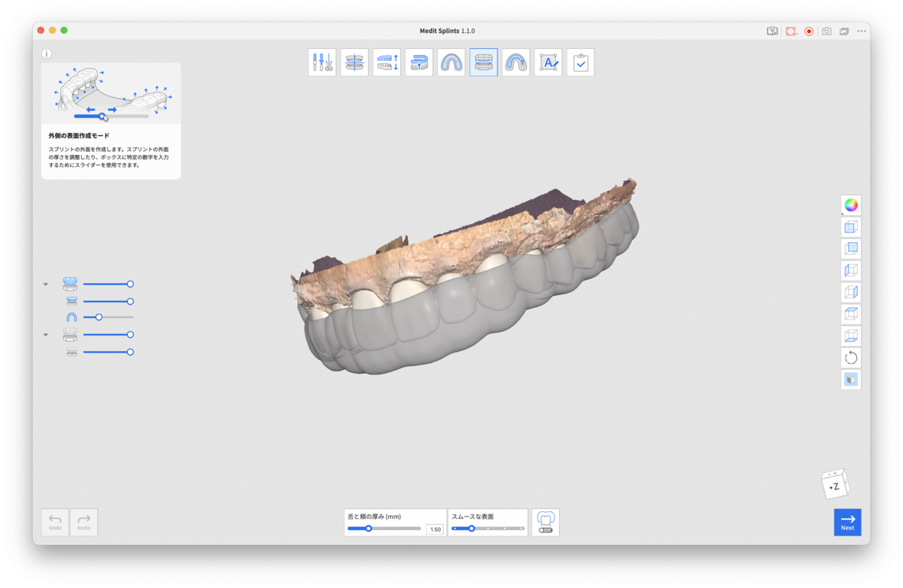Open the color palette in the right sidebar
This screenshot has height=588, width=903.
coord(850,204)
